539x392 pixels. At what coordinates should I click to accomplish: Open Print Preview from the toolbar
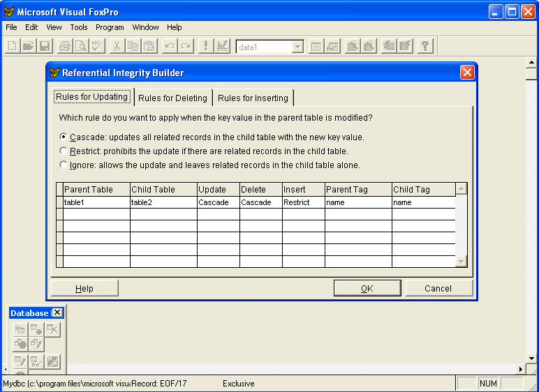tap(81, 46)
